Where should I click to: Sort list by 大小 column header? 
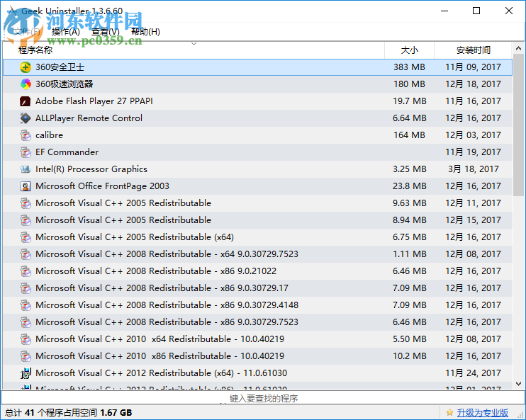click(409, 50)
